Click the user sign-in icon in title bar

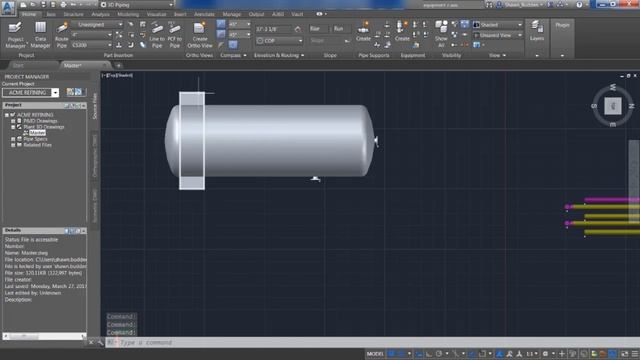(x=499, y=4)
